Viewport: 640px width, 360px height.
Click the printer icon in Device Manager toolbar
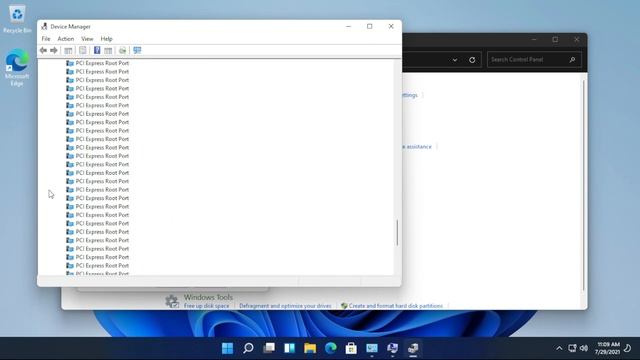pyautogui.click(x=122, y=50)
